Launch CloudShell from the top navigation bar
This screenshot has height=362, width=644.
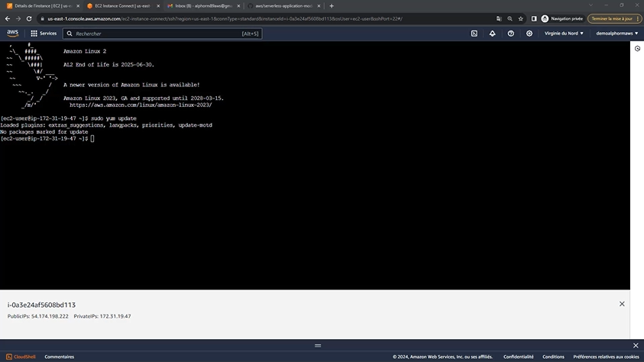(474, 34)
